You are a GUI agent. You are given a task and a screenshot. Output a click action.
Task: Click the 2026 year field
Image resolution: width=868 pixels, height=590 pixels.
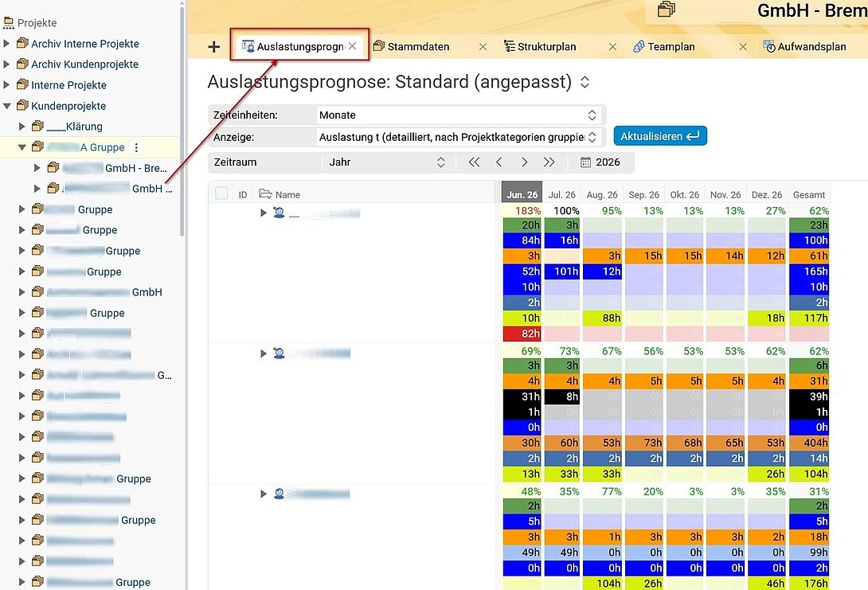tap(608, 162)
